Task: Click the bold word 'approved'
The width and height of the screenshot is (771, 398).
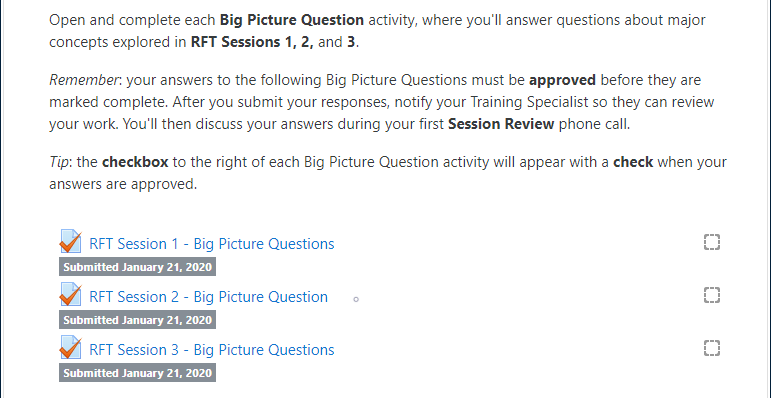Action: click(562, 80)
